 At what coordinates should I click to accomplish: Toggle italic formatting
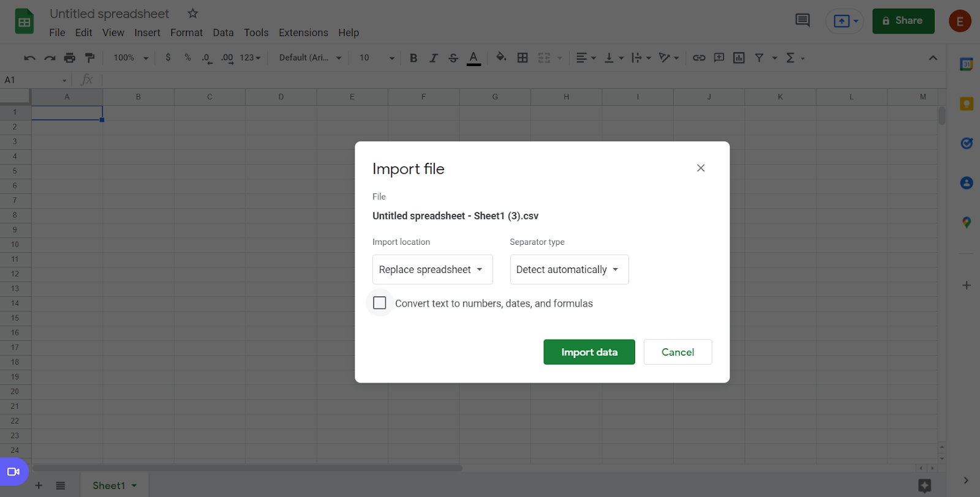click(433, 58)
